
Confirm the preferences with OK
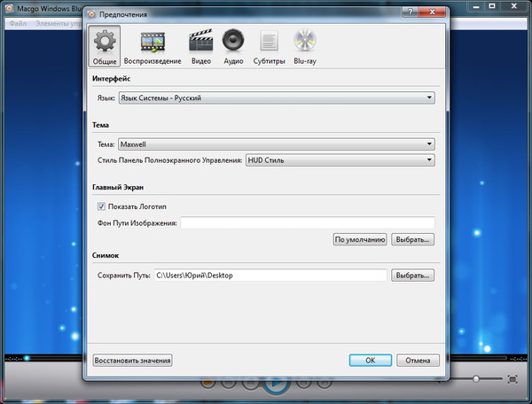(370, 361)
